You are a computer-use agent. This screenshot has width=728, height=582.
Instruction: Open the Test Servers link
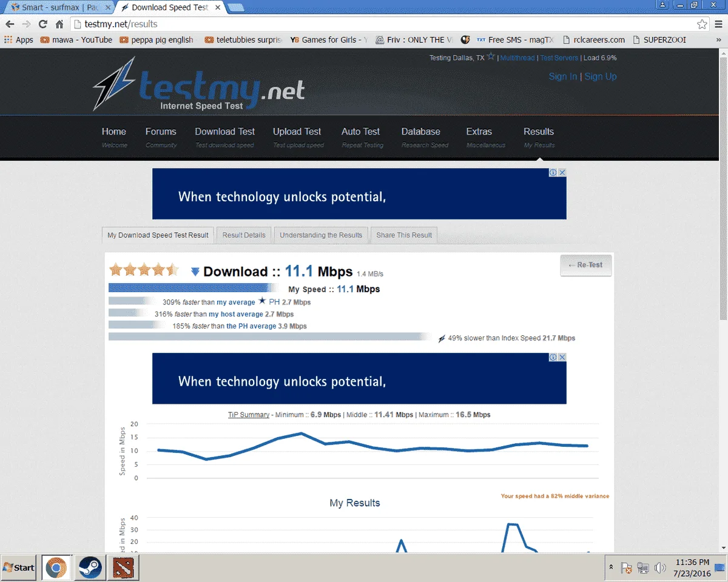pyautogui.click(x=559, y=58)
